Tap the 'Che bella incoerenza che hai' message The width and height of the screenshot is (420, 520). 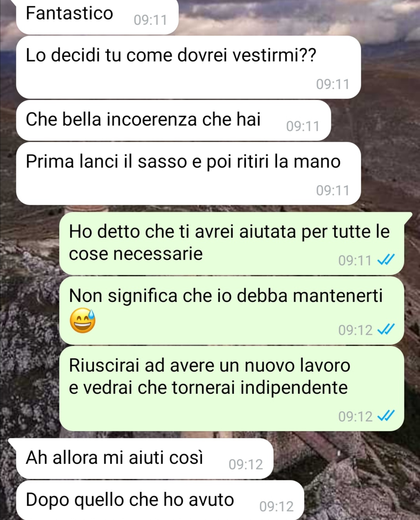click(173, 121)
